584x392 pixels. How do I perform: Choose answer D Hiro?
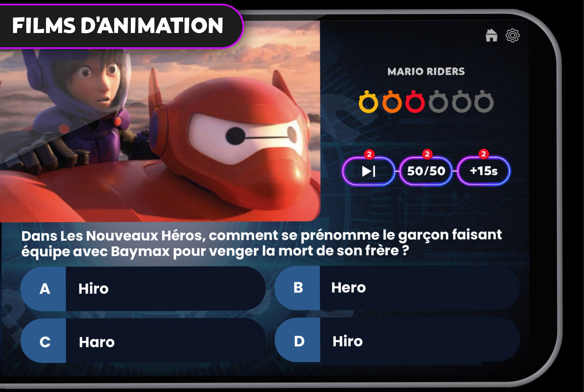397,341
